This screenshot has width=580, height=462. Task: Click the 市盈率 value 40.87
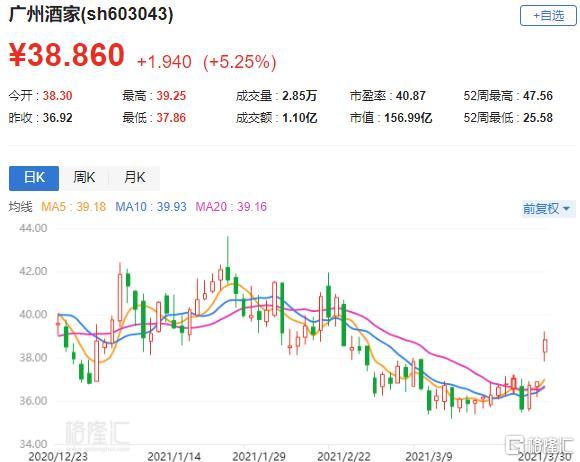[x=411, y=96]
